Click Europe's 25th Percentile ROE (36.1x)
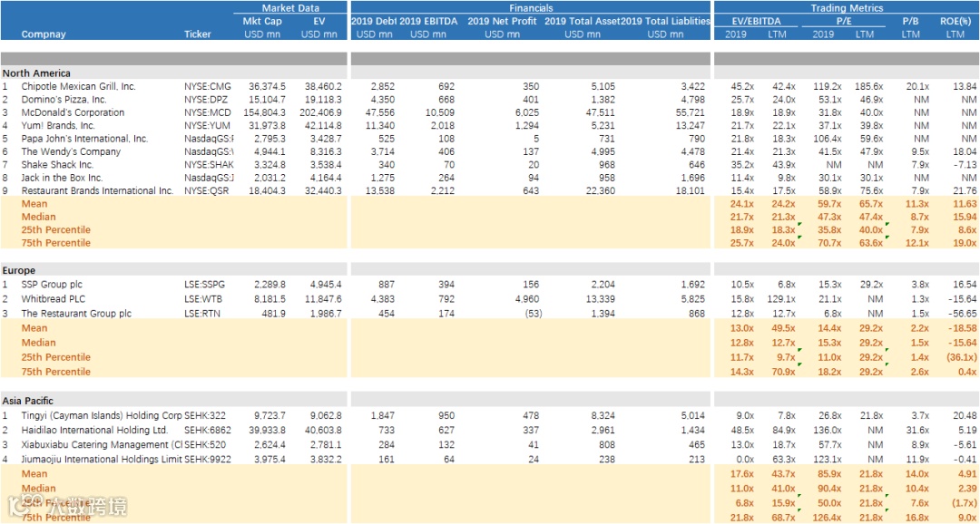Viewport: 980px width, 524px height. click(x=961, y=357)
